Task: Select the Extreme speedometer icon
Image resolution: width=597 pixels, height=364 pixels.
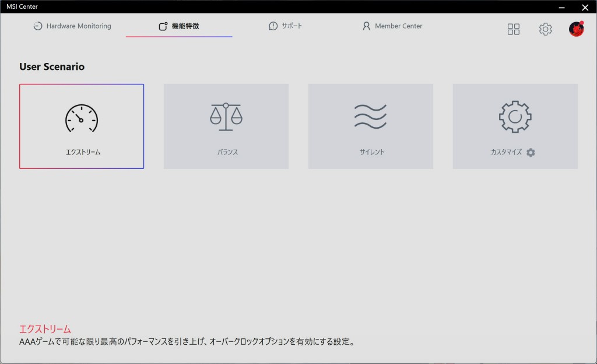Action: (82, 118)
